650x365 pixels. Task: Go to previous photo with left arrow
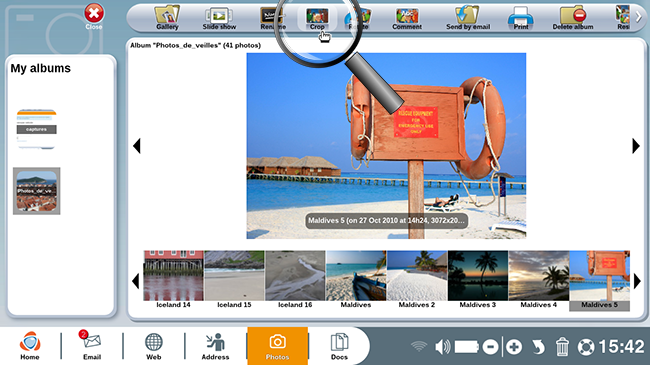coord(137,146)
